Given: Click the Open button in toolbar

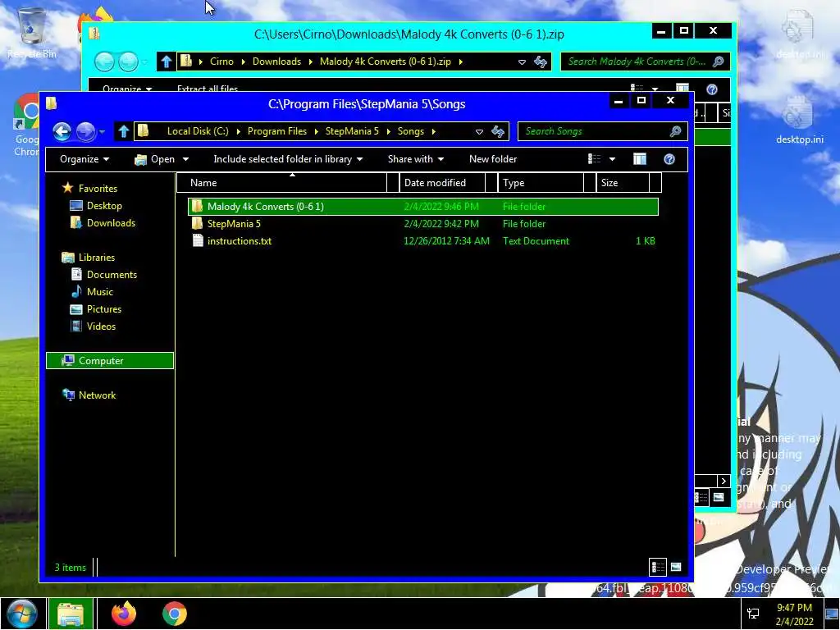Looking at the screenshot, I should coord(155,159).
